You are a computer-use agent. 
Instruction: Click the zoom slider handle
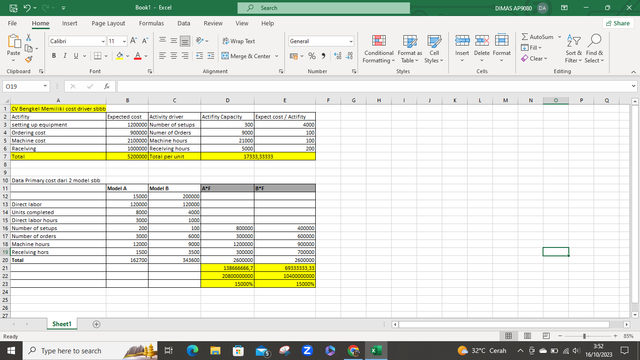584,336
